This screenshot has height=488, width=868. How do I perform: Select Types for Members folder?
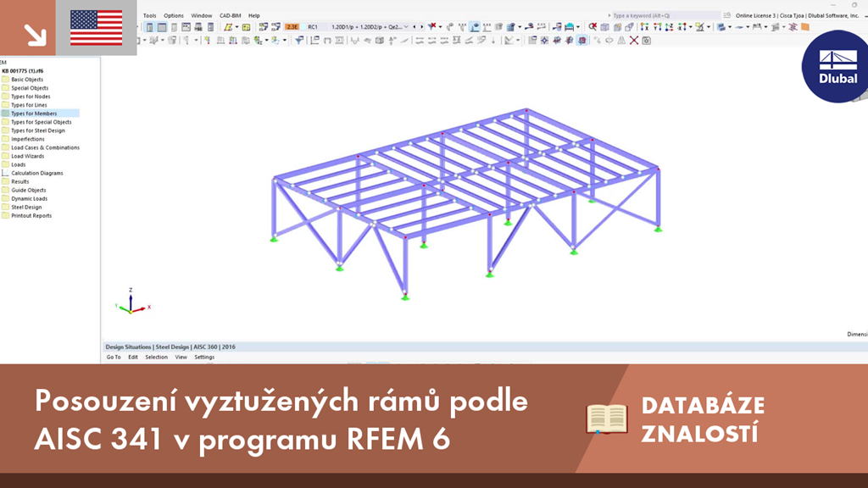[x=34, y=114]
